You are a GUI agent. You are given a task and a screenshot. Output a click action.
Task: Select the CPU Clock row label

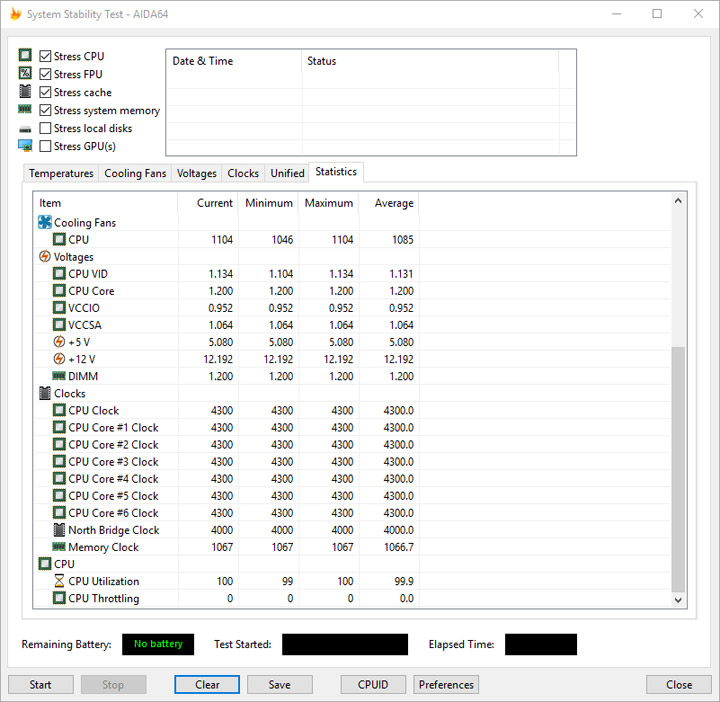pos(93,410)
